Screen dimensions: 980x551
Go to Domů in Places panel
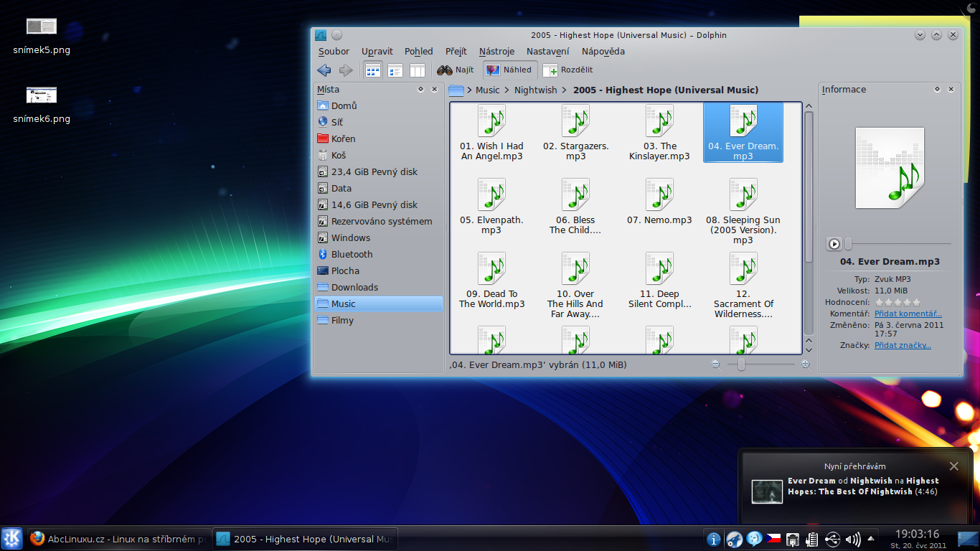379,105
